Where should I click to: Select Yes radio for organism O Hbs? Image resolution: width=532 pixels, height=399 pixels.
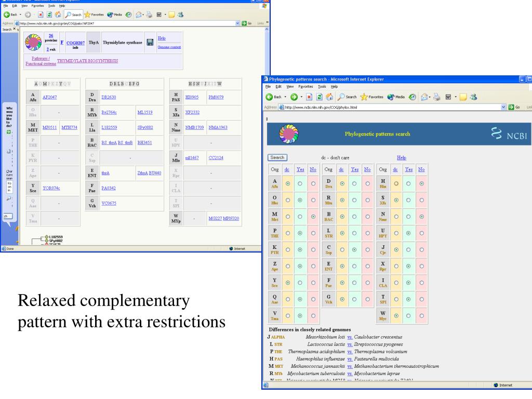click(x=300, y=200)
